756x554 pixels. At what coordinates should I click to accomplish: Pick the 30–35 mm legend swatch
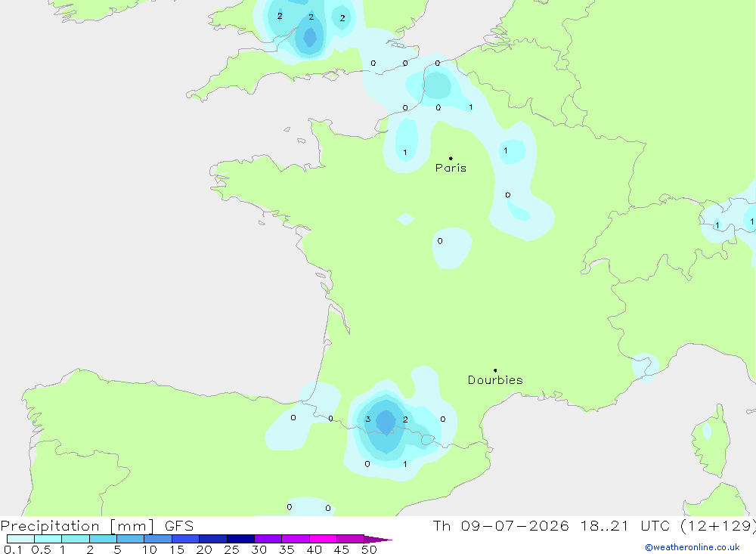click(x=268, y=539)
